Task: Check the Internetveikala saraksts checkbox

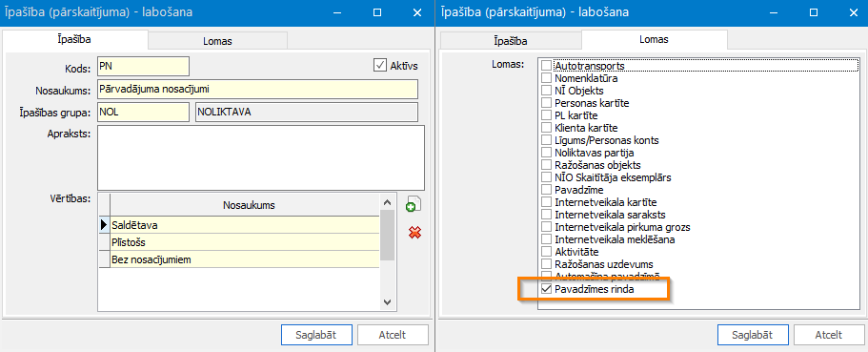Action: (x=546, y=215)
